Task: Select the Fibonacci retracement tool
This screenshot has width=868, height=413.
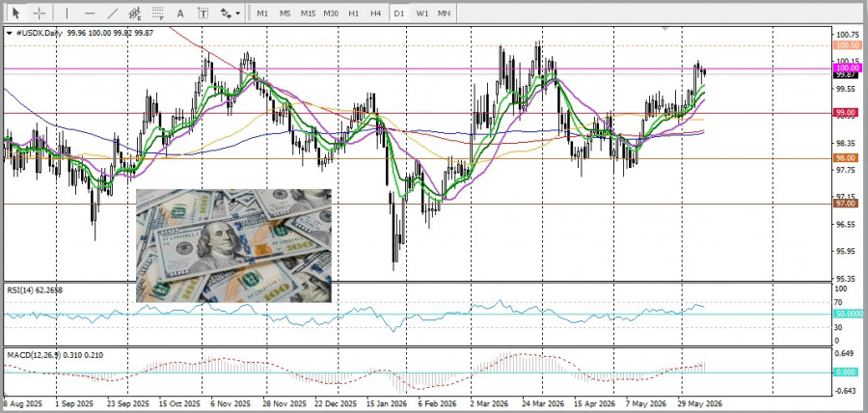Action: coord(158,13)
